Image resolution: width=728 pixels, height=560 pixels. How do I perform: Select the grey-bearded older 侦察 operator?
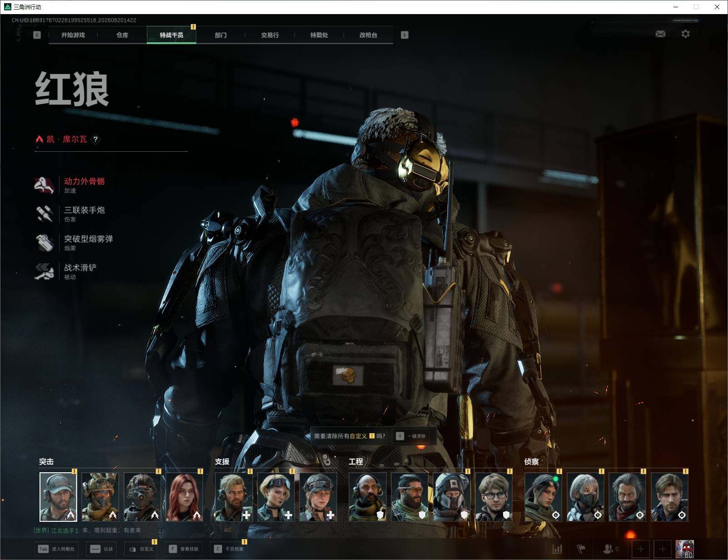click(628, 497)
